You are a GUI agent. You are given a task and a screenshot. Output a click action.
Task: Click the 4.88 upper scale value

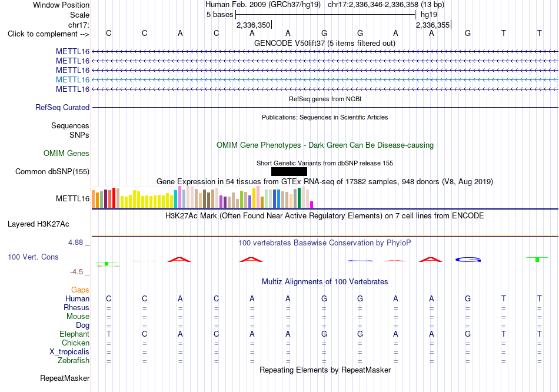pos(75,242)
